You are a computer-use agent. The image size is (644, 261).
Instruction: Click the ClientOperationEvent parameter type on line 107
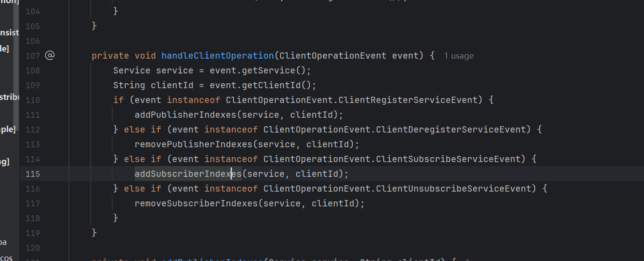(333, 56)
